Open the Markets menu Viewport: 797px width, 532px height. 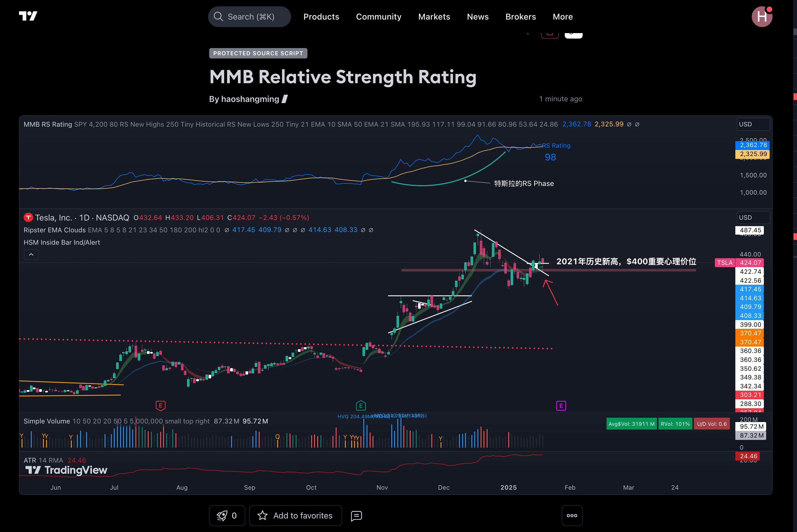434,17
